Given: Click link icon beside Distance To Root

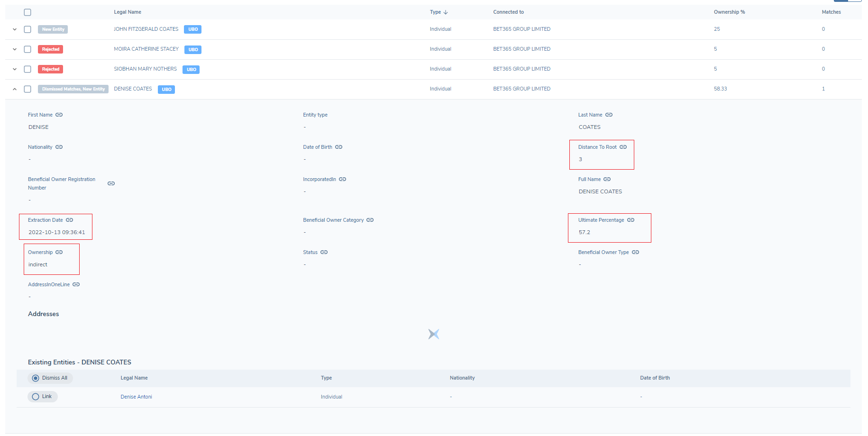Looking at the screenshot, I should click(x=623, y=147).
